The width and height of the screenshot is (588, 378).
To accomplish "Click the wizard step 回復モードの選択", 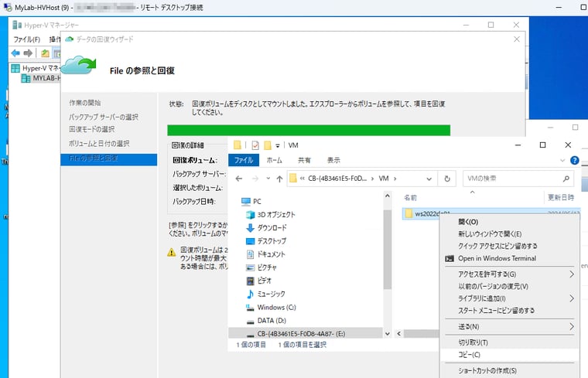I will click(x=91, y=129).
